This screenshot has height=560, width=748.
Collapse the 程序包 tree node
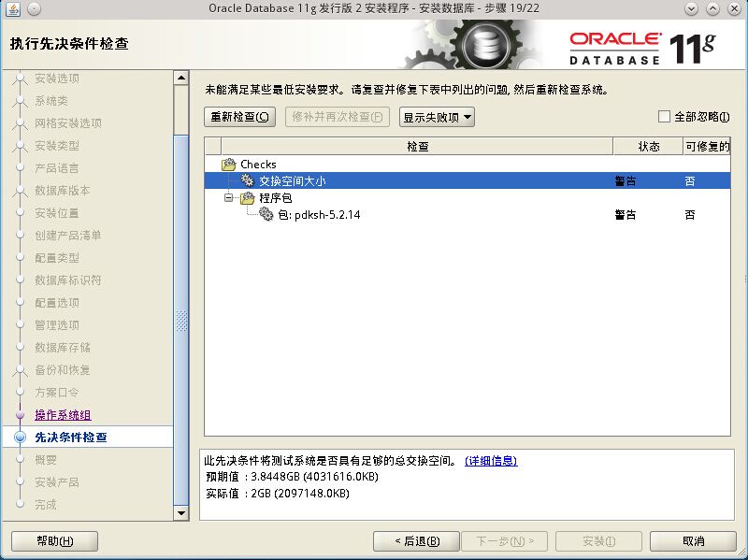click(x=228, y=197)
